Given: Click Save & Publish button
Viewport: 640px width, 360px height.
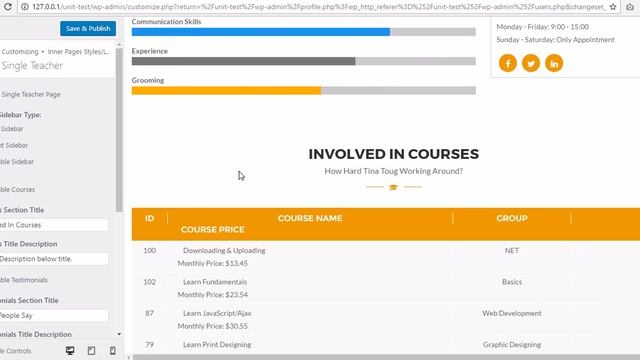Looking at the screenshot, I should pos(88,29).
